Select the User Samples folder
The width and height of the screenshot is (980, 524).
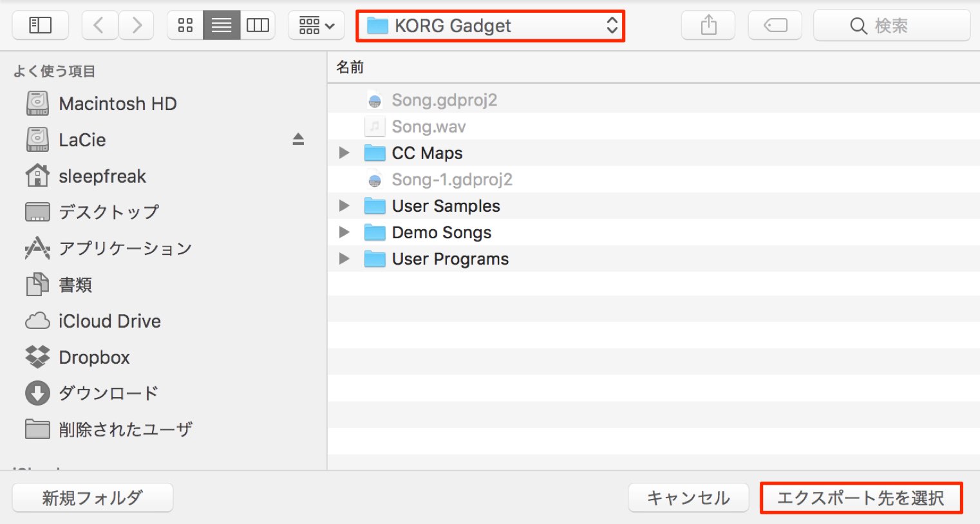click(654, 205)
